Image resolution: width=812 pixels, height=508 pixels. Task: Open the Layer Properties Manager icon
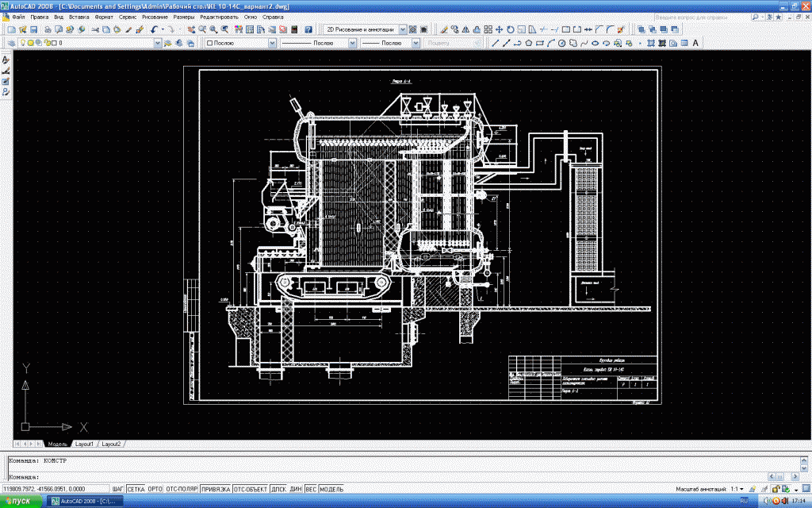[x=11, y=43]
